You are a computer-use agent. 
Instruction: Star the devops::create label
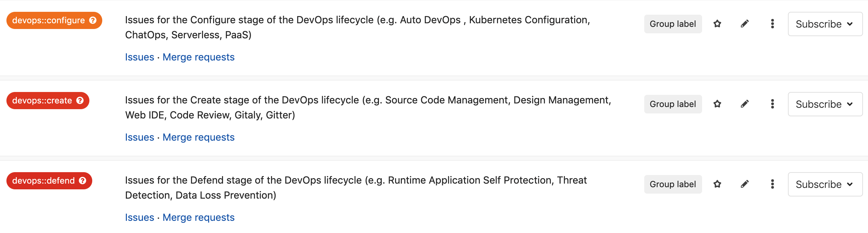717,104
